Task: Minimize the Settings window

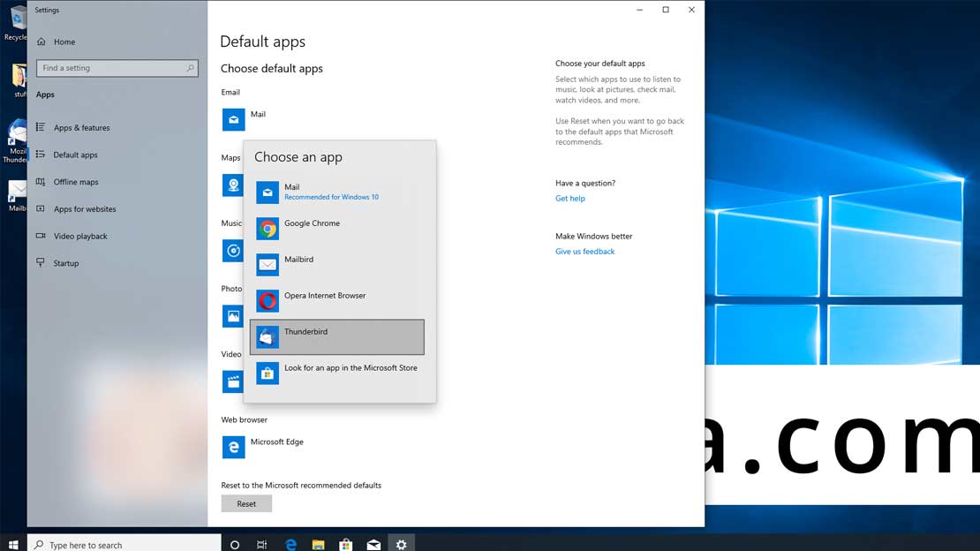Action: (x=639, y=10)
